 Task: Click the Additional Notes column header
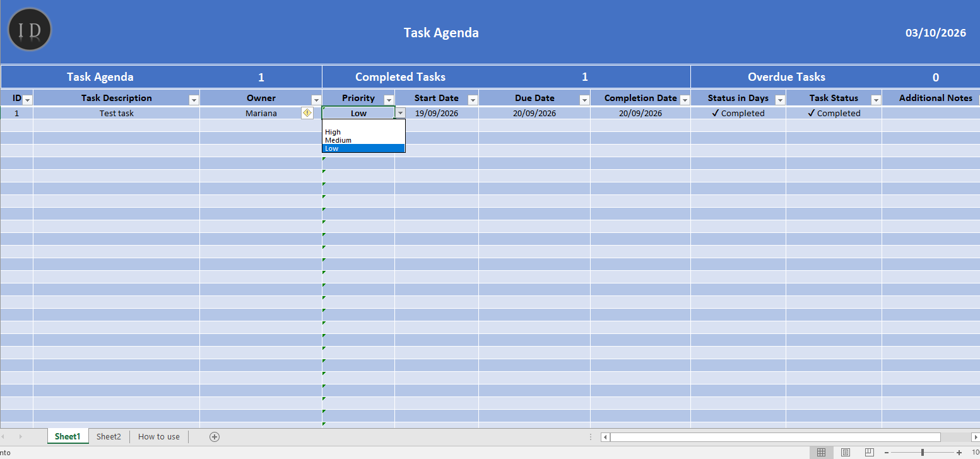(x=936, y=98)
